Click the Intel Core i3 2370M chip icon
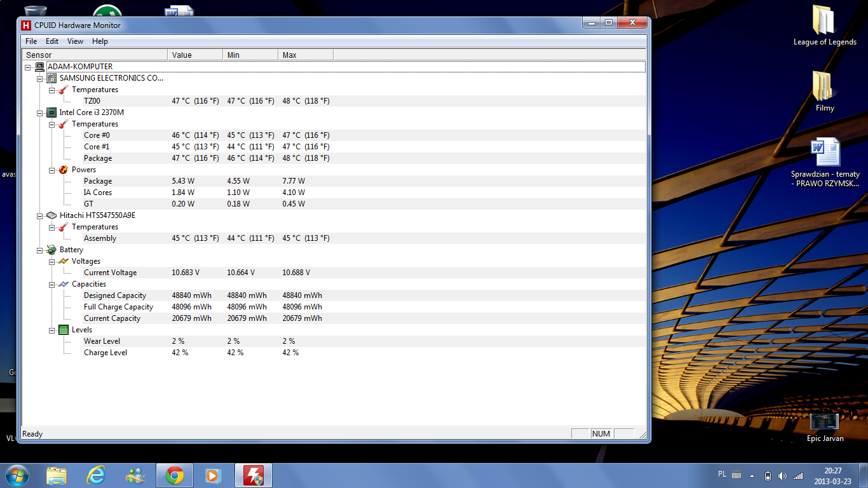 51,112
